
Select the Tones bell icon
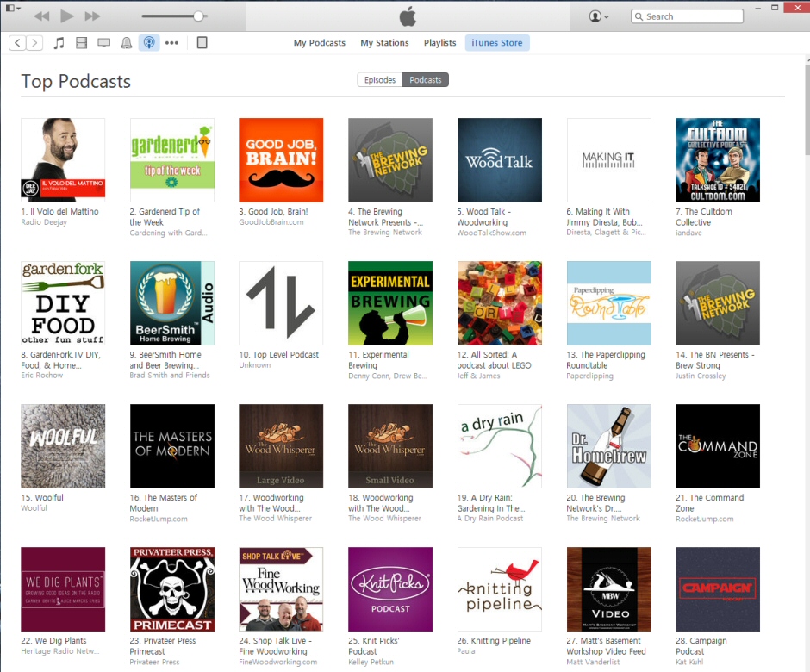127,43
